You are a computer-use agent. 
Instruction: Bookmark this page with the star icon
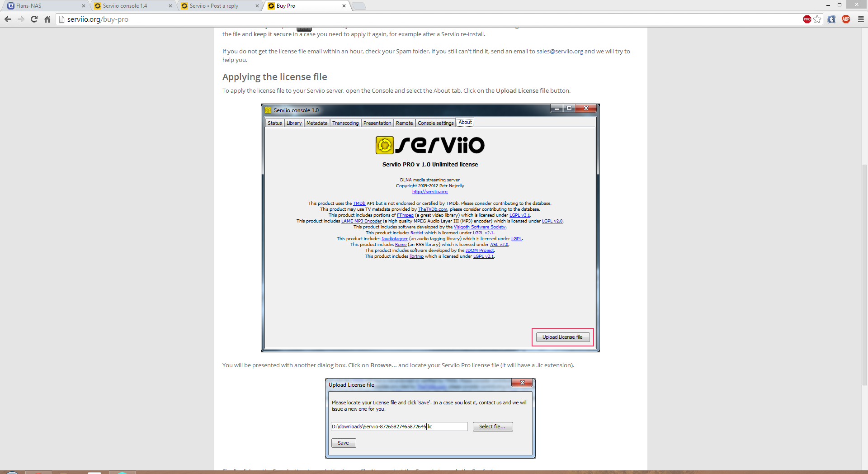click(817, 19)
